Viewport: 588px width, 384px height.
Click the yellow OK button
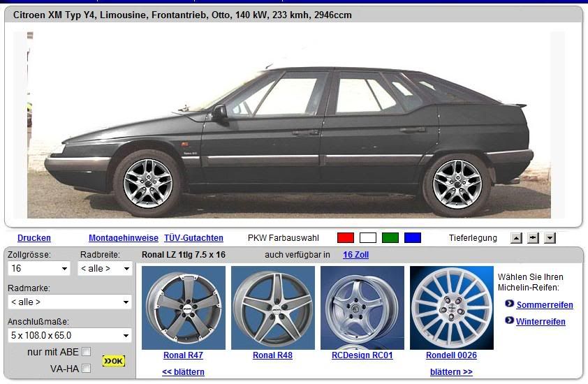(114, 361)
